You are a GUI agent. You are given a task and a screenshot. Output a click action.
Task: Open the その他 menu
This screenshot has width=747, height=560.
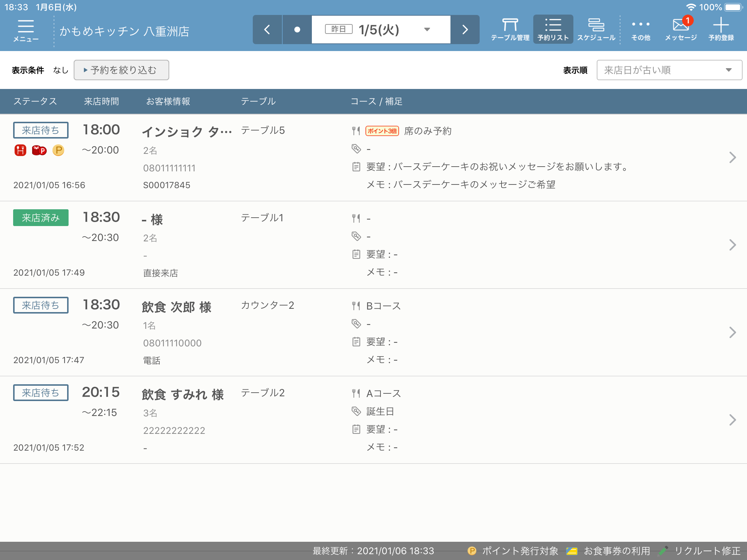click(x=641, y=30)
